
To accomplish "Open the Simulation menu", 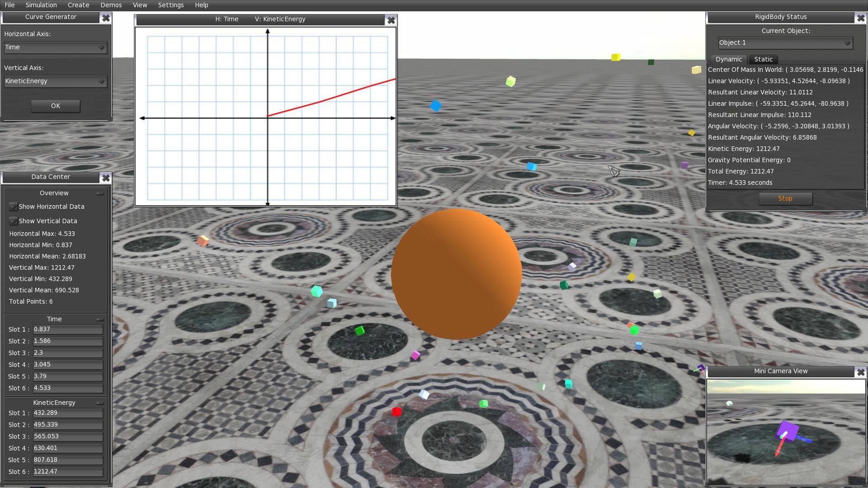I will (41, 5).
